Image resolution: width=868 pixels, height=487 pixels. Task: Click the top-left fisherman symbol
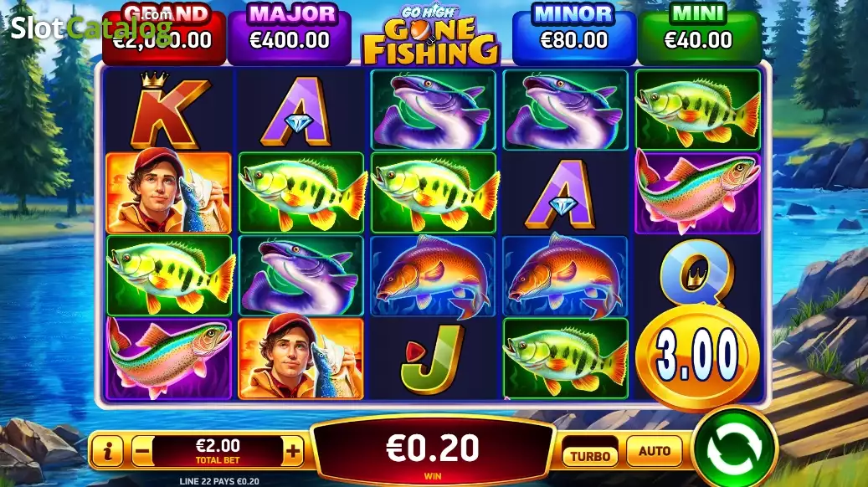coord(168,192)
